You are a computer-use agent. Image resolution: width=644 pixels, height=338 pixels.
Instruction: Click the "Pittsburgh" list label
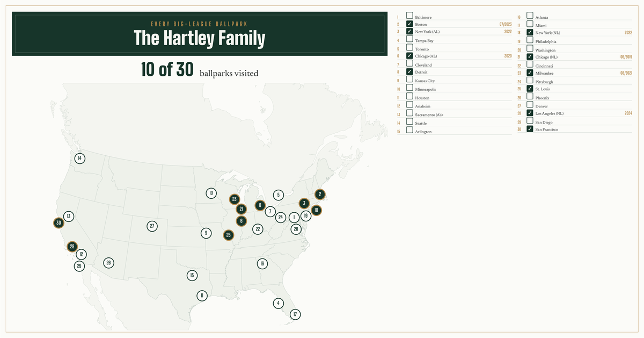(545, 82)
